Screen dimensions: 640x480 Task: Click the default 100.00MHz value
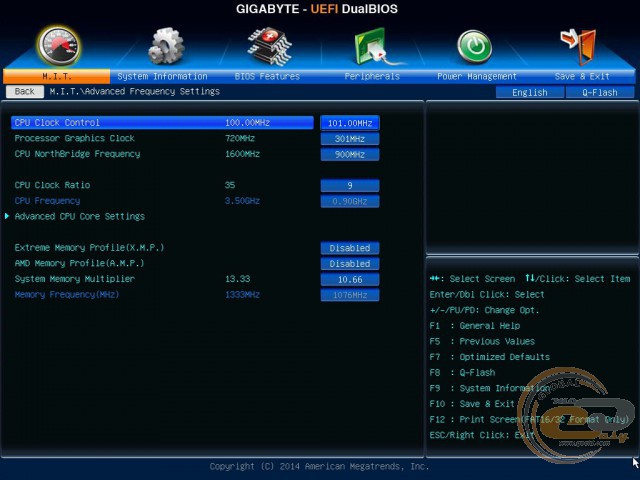click(247, 122)
